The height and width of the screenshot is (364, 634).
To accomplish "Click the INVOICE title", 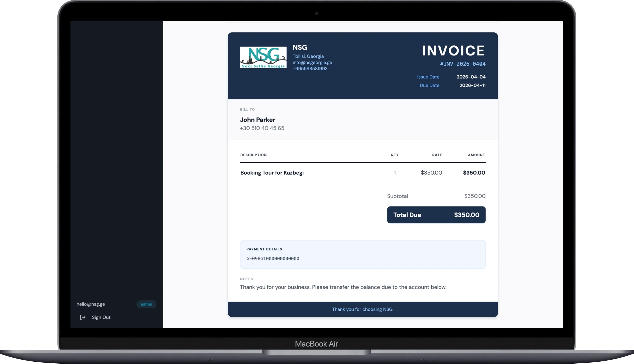I will pos(454,50).
